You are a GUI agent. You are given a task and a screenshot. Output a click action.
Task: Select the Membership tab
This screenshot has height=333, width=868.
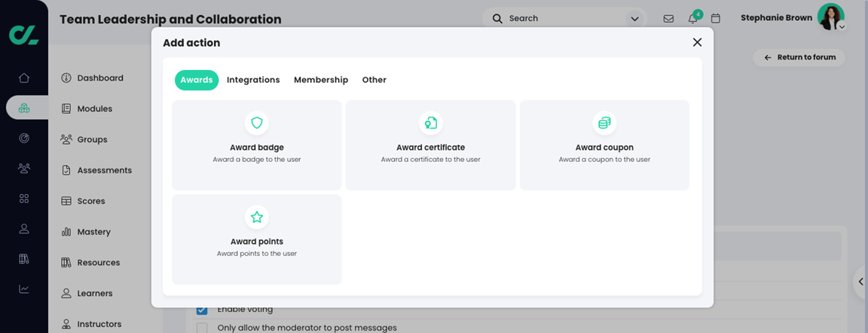[x=321, y=80]
